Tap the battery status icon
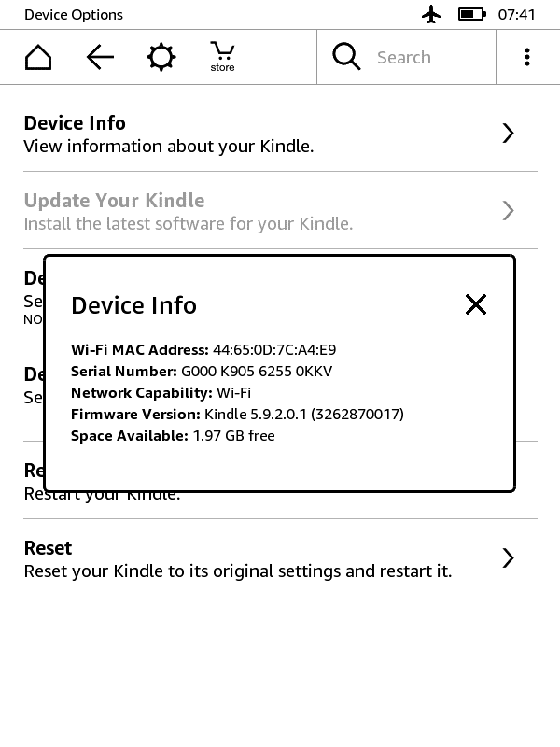The image size is (560, 747). click(472, 14)
